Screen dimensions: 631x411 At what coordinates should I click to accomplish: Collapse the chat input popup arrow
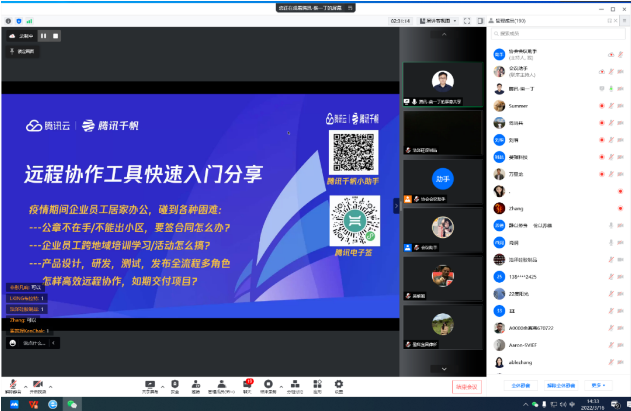53,343
